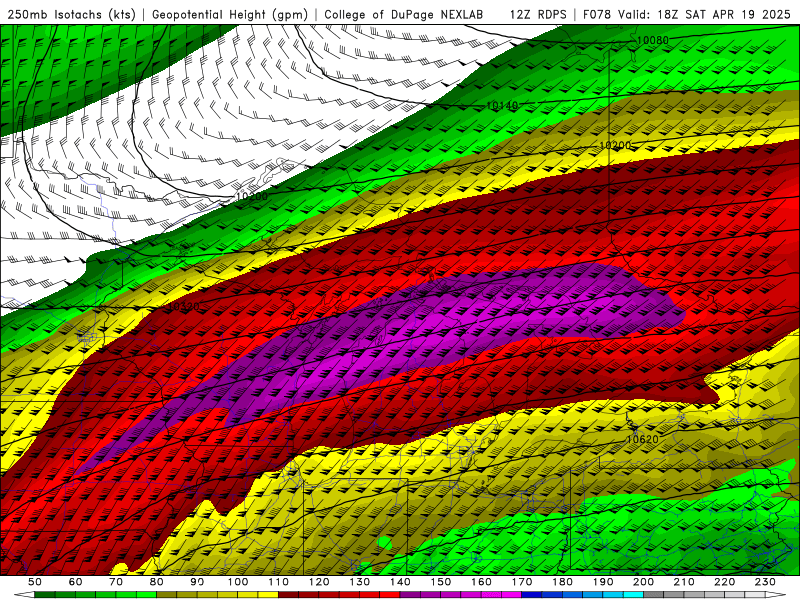Click the 10320 height contour label
800x600 pixels.
click(184, 307)
